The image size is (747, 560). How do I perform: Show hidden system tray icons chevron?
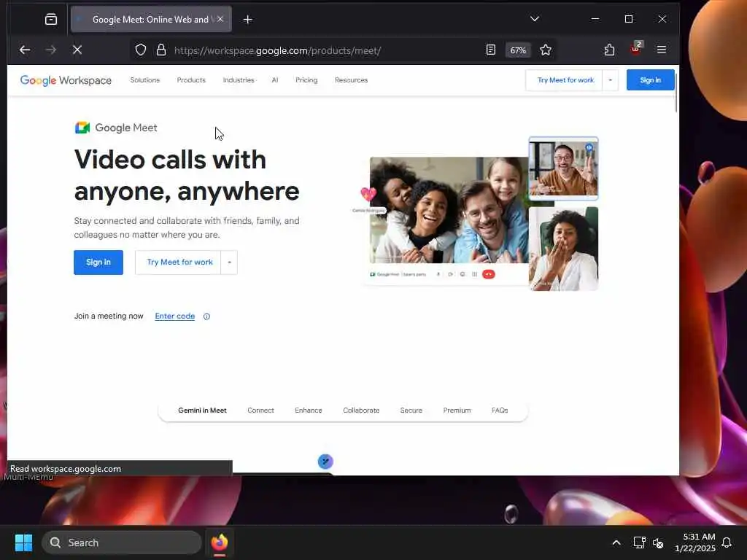(x=616, y=542)
